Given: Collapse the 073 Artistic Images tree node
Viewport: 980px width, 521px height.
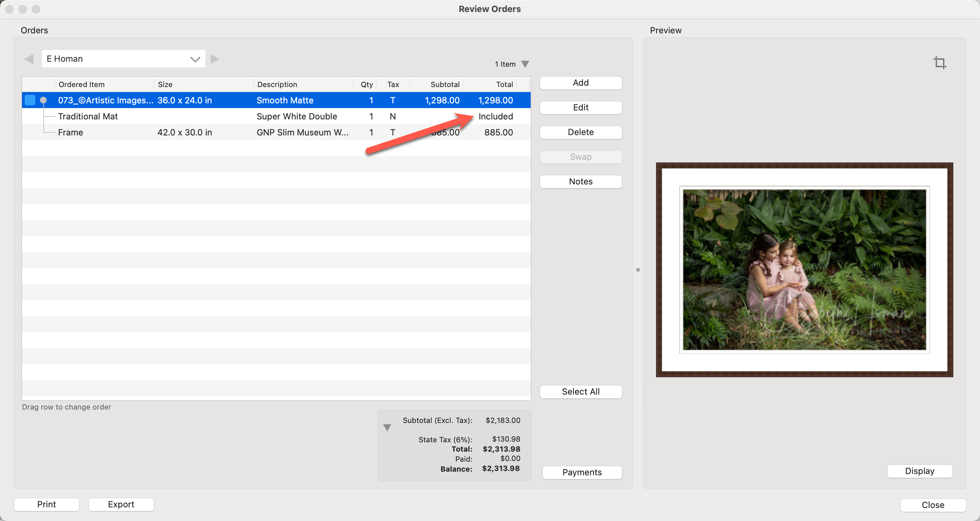Looking at the screenshot, I should (x=43, y=100).
